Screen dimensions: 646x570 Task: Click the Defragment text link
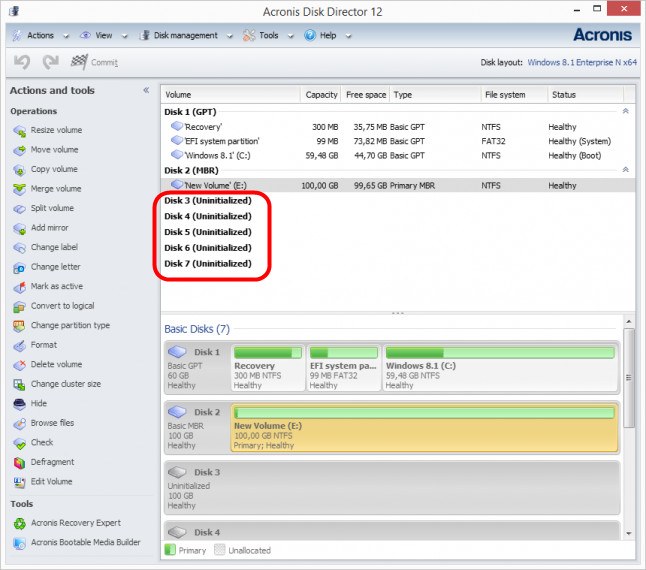[x=52, y=462]
